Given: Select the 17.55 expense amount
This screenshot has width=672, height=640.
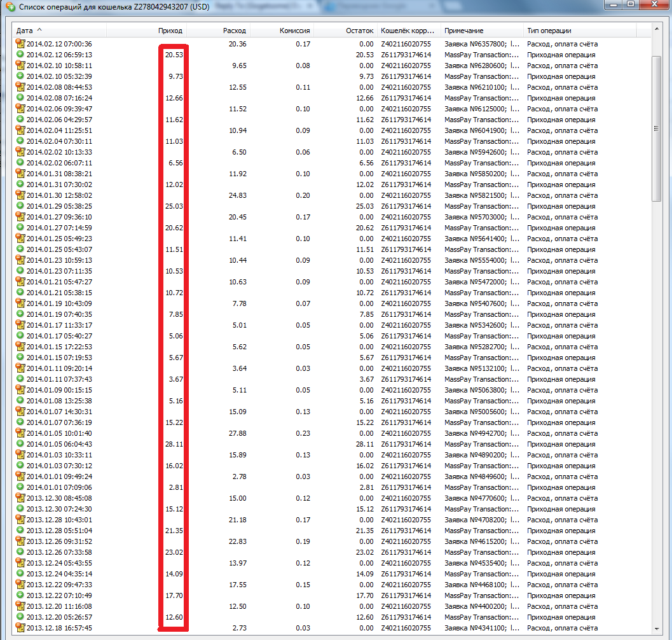Looking at the screenshot, I should tap(237, 585).
